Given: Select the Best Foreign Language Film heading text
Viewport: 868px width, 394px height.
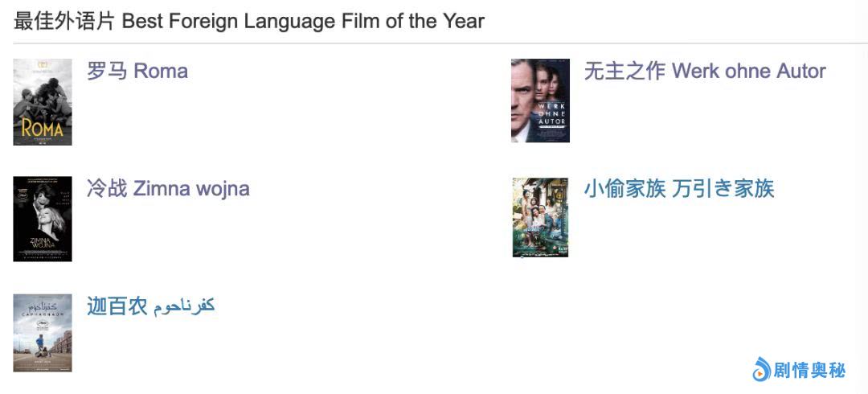Looking at the screenshot, I should (303, 21).
